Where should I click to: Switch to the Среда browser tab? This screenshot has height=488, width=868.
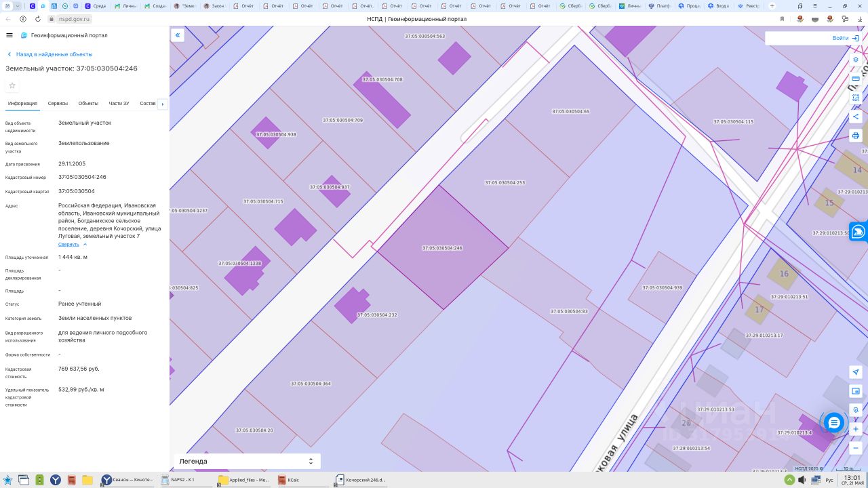(x=96, y=5)
